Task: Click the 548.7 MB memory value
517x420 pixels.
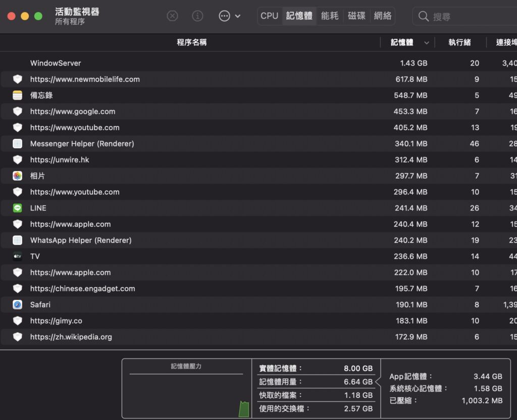Action: 410,95
